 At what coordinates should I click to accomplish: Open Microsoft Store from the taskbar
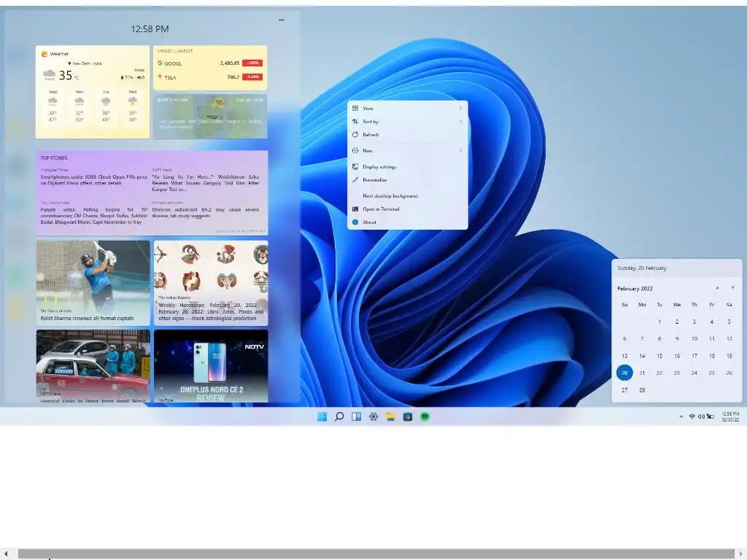click(x=408, y=416)
